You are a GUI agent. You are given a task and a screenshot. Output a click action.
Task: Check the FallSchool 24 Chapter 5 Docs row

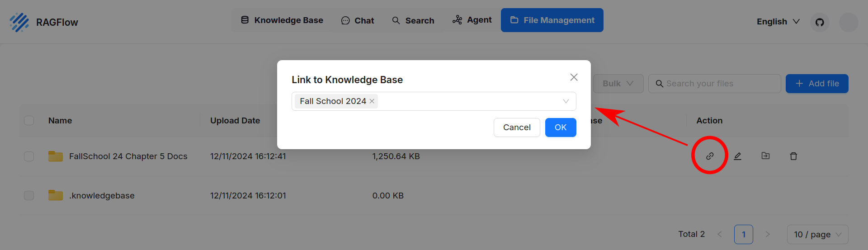click(x=29, y=156)
